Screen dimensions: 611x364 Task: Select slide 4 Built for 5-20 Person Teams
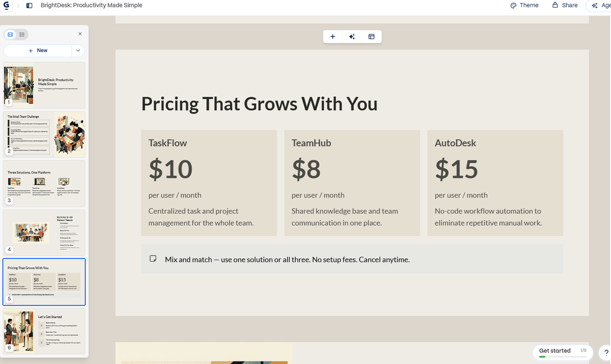pyautogui.click(x=44, y=233)
